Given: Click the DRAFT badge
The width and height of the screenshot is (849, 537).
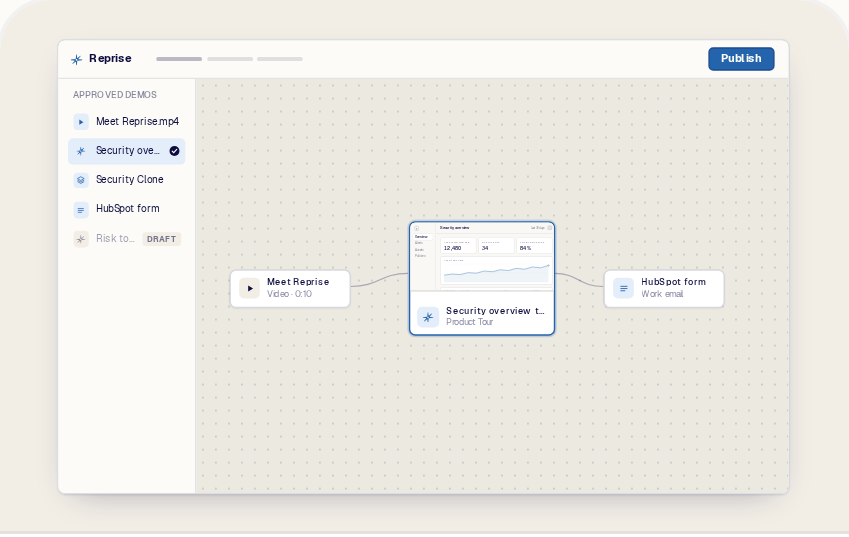Looking at the screenshot, I should pyautogui.click(x=161, y=239).
